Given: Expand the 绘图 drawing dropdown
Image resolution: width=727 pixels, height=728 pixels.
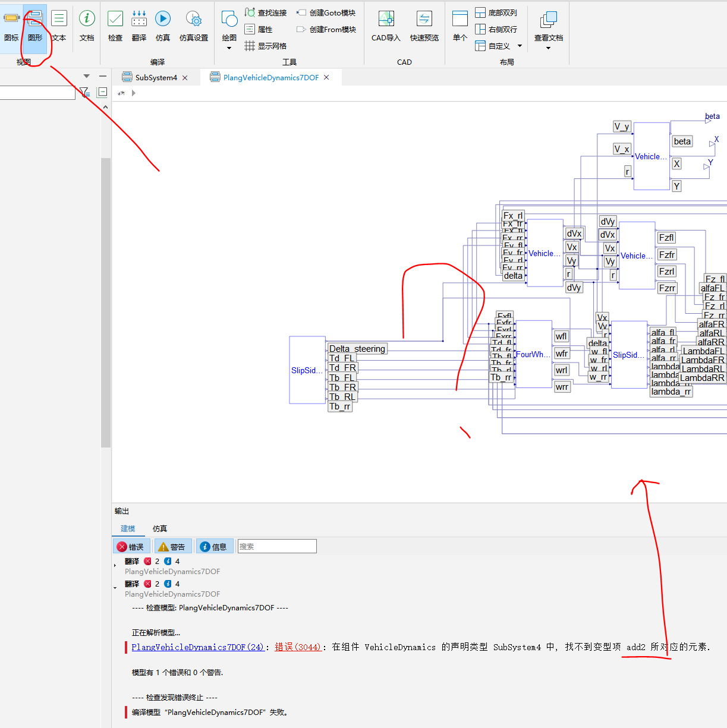Looking at the screenshot, I should pos(229,48).
